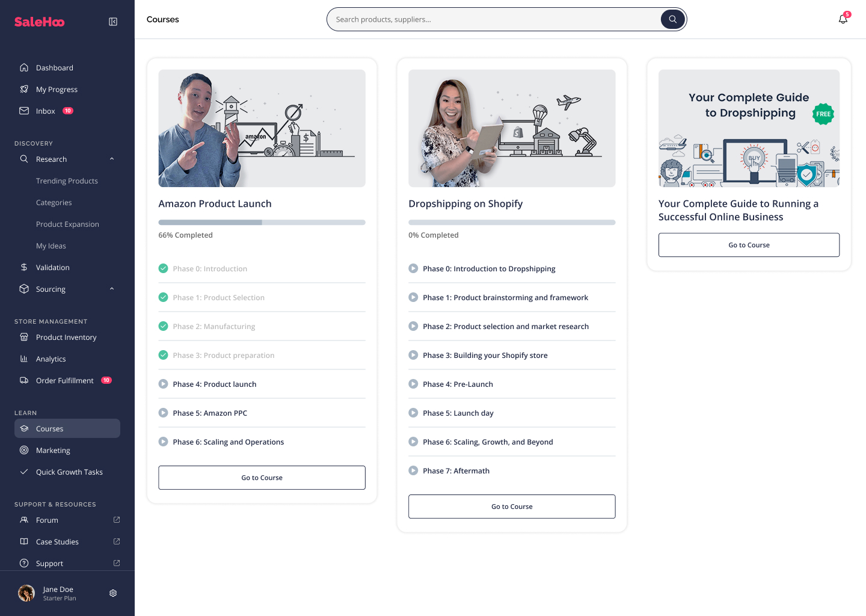Open Phase 1: Product brainstorming and framework
Screen dimensions: 866x616
click(505, 297)
